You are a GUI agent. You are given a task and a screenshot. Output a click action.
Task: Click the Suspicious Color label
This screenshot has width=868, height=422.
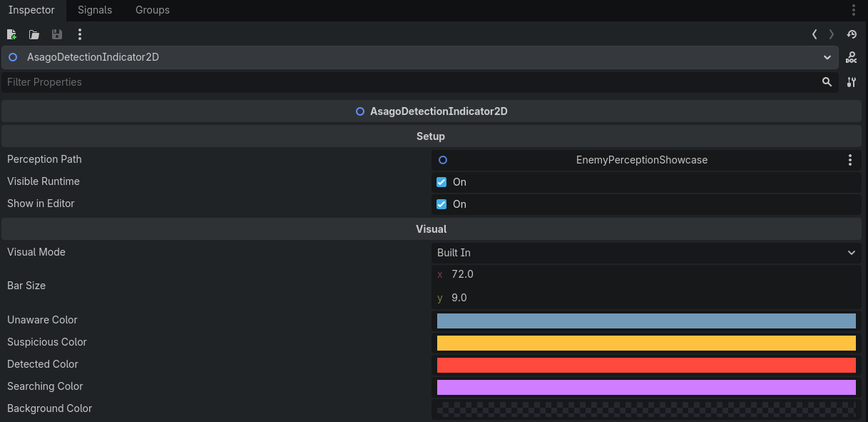click(x=47, y=342)
